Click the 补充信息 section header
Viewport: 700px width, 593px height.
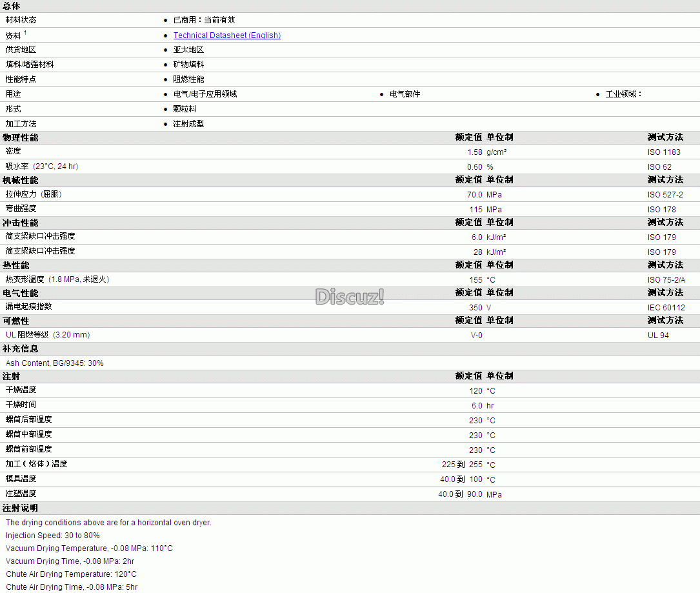[21, 348]
